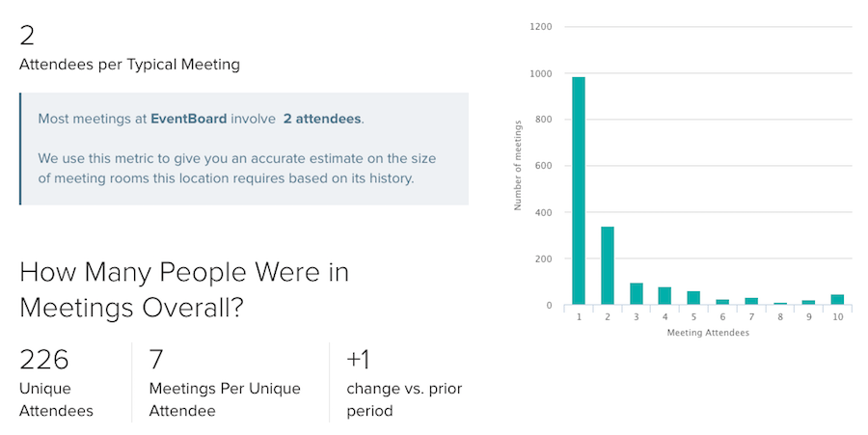Click the large 2 typical attendees number
This screenshot has height=435, width=868.
click(27, 36)
